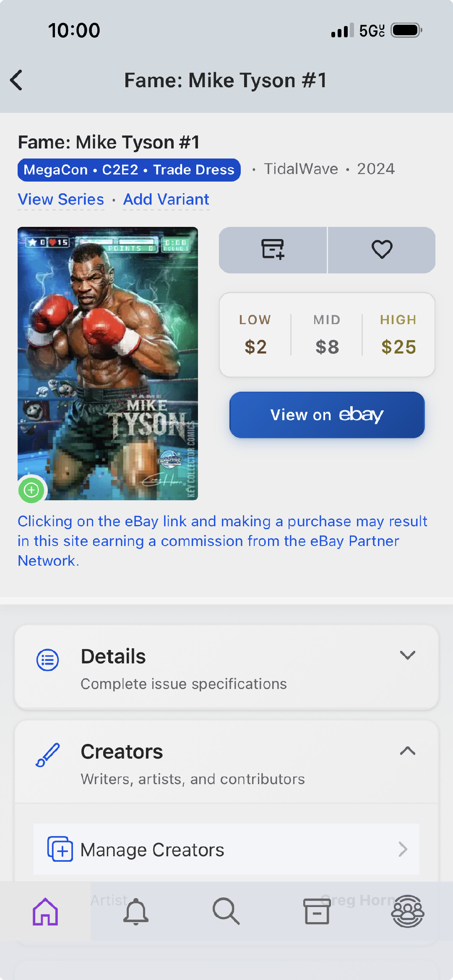This screenshot has width=453, height=980.
Task: Tap the Creators paintbrush icon
Action: (47, 755)
